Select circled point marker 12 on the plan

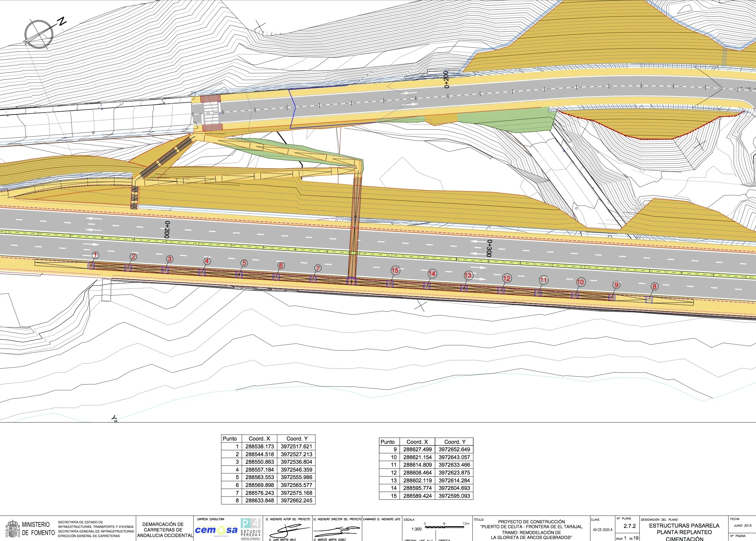pyautogui.click(x=507, y=279)
